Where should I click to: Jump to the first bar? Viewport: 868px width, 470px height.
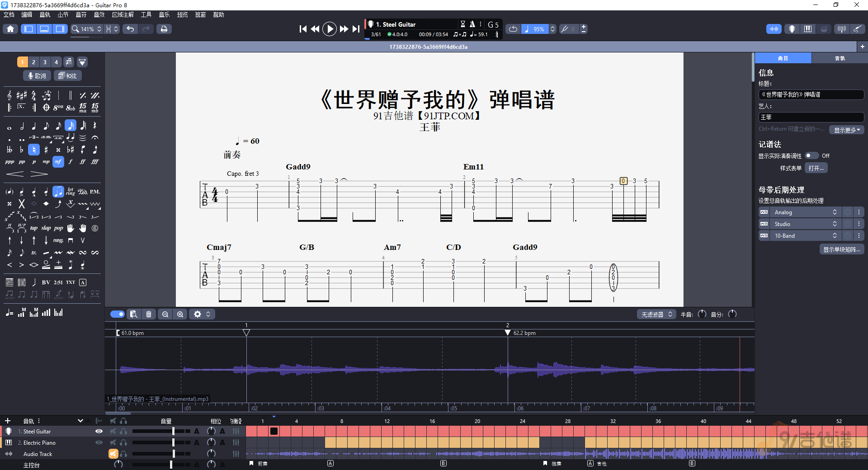point(303,29)
